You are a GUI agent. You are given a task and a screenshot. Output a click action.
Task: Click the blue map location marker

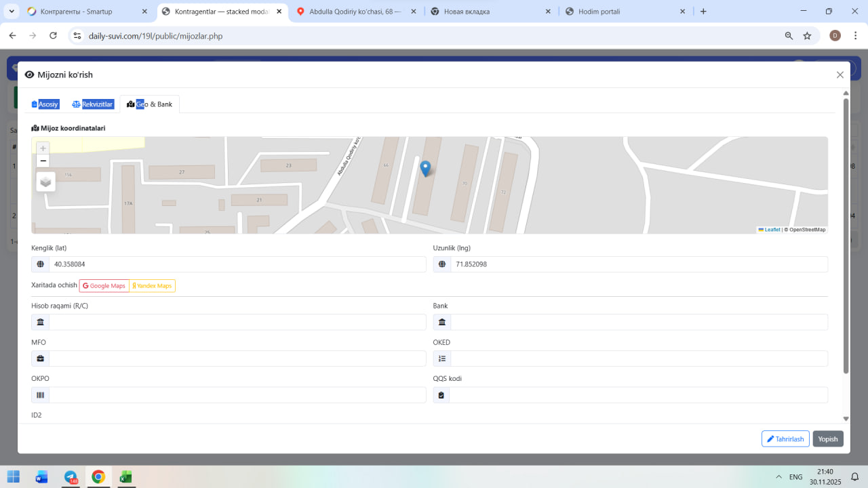click(x=425, y=168)
